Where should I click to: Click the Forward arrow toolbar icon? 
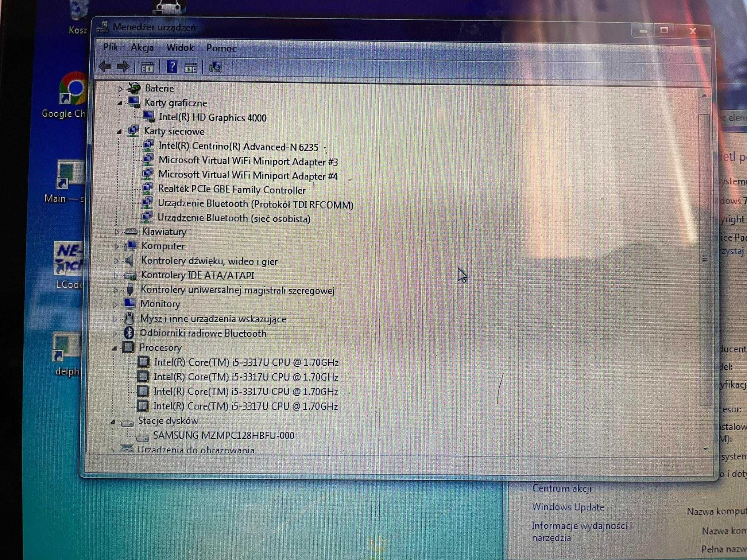(123, 66)
